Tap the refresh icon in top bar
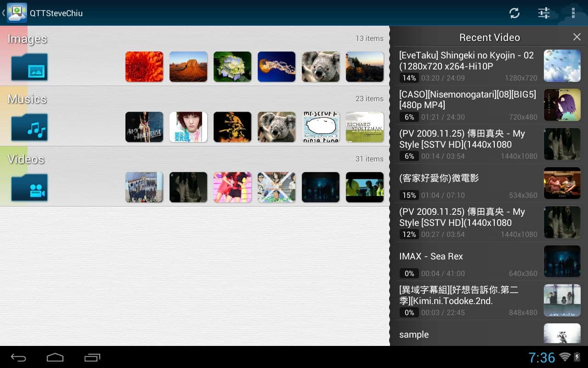 514,13
